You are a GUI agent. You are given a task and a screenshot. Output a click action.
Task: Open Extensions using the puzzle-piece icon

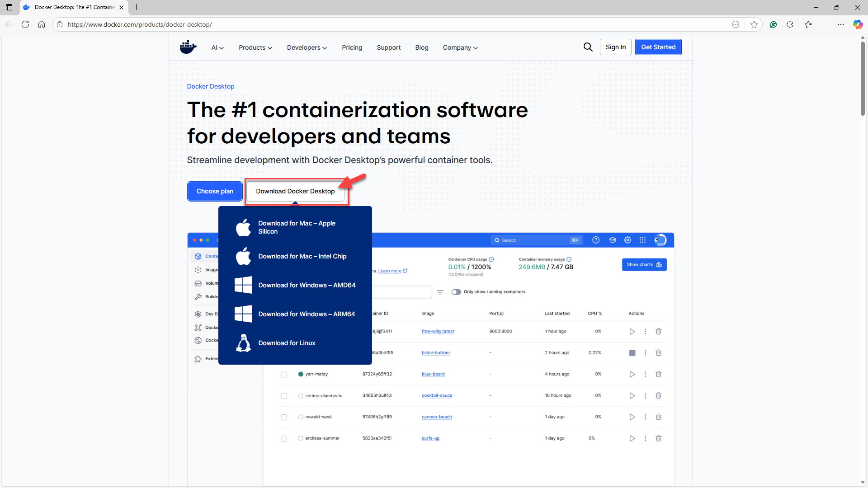tap(198, 359)
